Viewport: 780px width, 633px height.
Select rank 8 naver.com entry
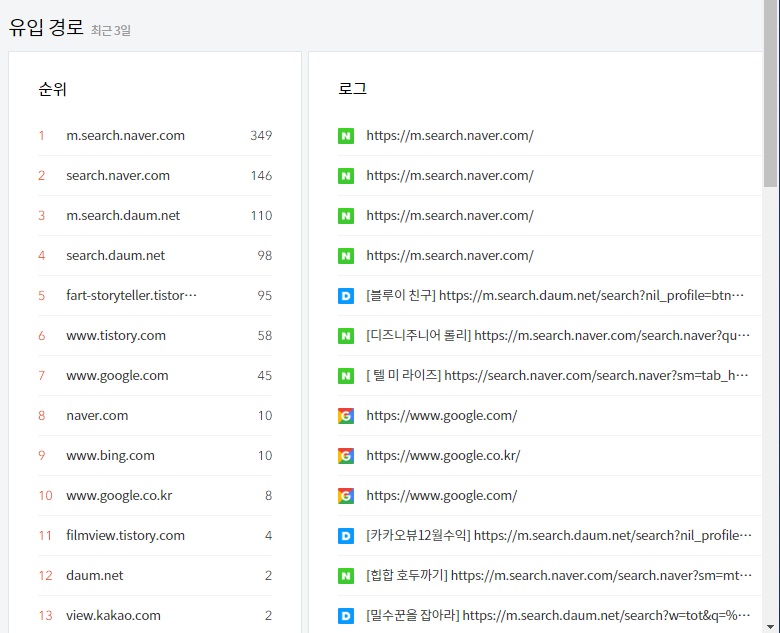(155, 416)
